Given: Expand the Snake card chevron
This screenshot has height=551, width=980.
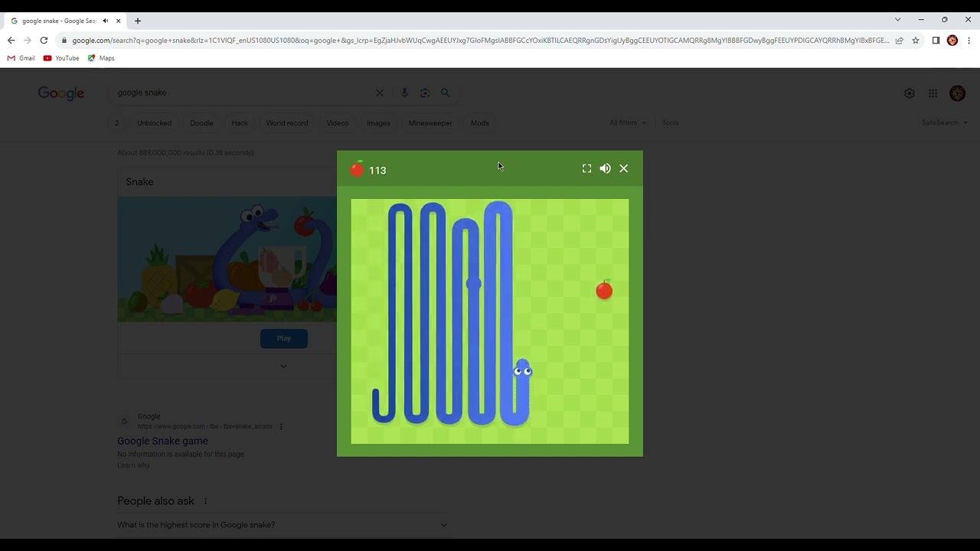Looking at the screenshot, I should 283,366.
